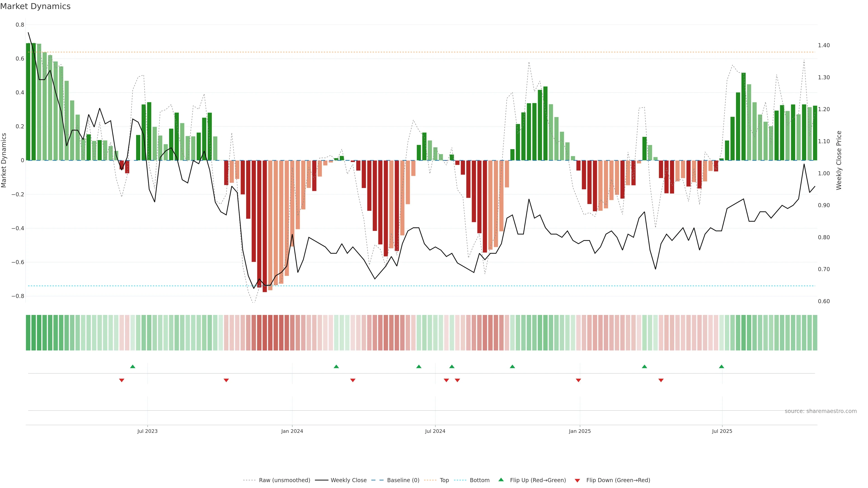The image size is (868, 488).
Task: Click the source: sharemaestro.com text
Action: 821,411
